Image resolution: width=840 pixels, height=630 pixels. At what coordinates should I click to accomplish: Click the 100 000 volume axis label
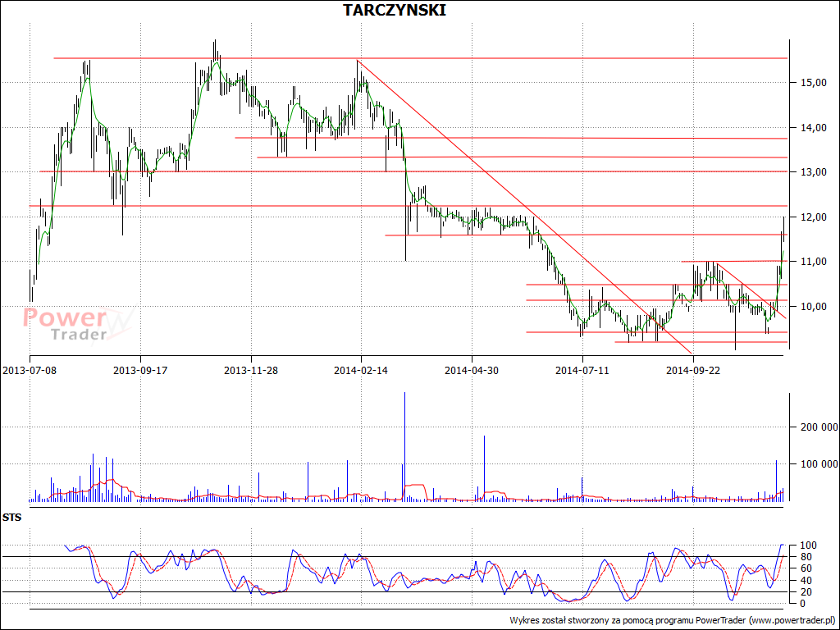tap(819, 464)
